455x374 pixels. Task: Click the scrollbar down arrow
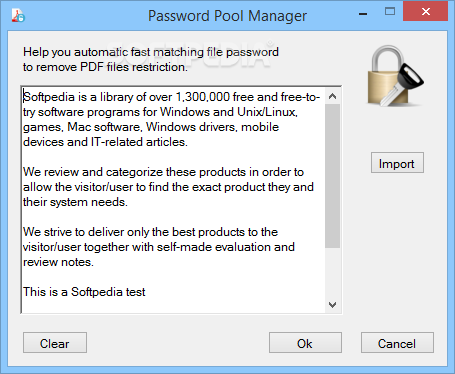(332, 305)
